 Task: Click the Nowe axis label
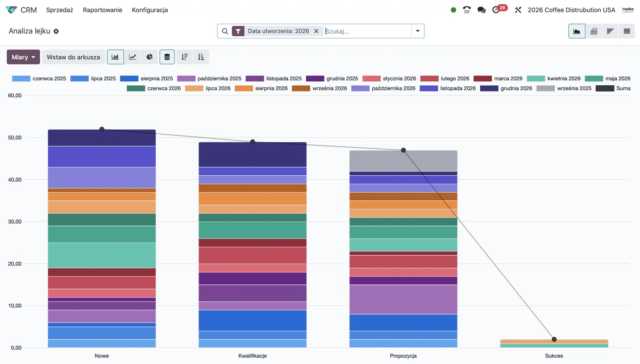(102, 356)
